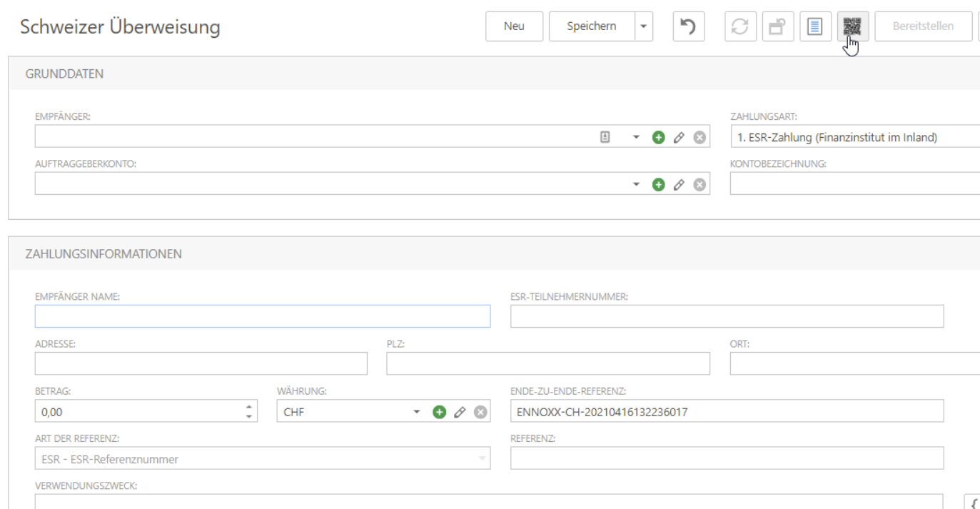Expand the Empfänger dropdown arrow
980x509 pixels.
pyautogui.click(x=637, y=137)
